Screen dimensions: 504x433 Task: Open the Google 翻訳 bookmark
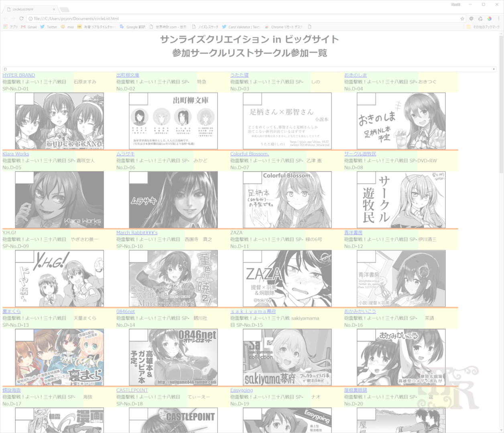click(132, 27)
